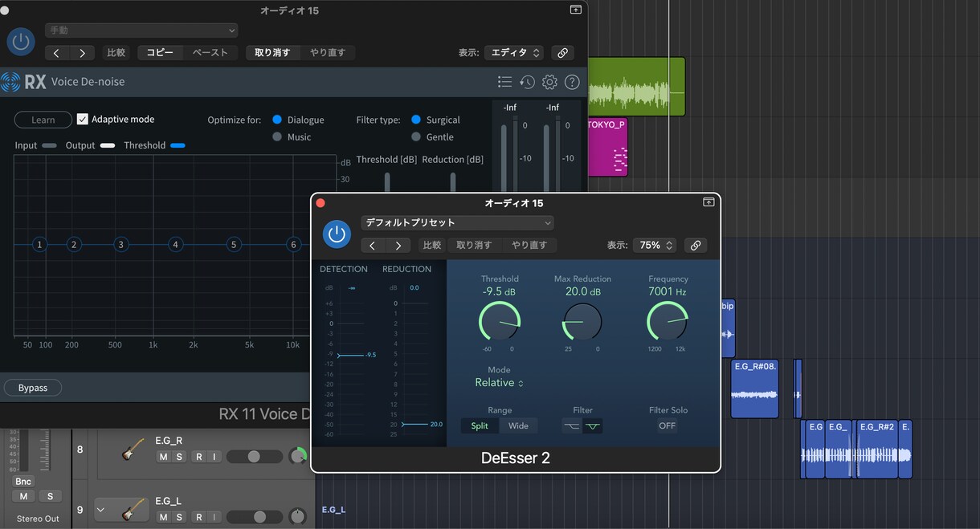Click the DeEsser 2 link chain icon

696,245
